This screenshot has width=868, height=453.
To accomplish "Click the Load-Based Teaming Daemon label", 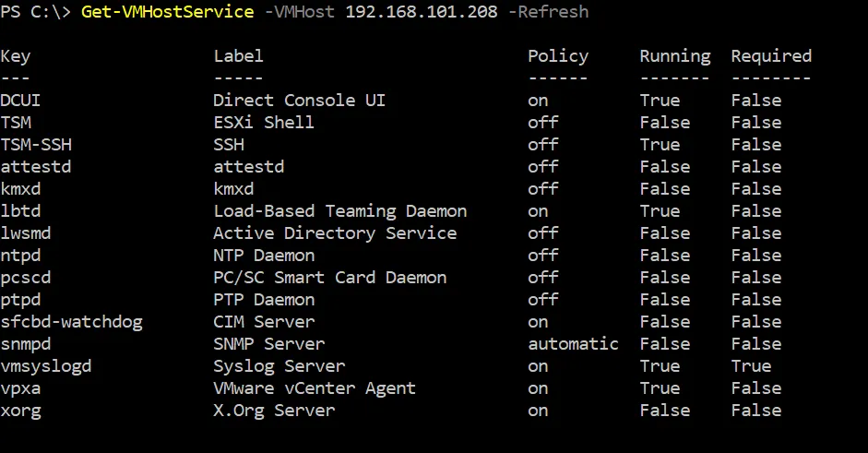I will click(339, 211).
